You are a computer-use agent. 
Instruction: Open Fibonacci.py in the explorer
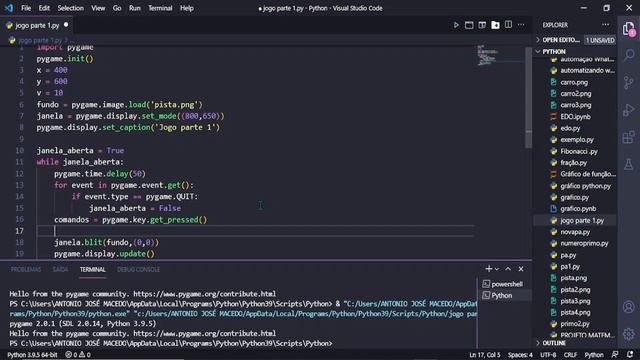(579, 151)
